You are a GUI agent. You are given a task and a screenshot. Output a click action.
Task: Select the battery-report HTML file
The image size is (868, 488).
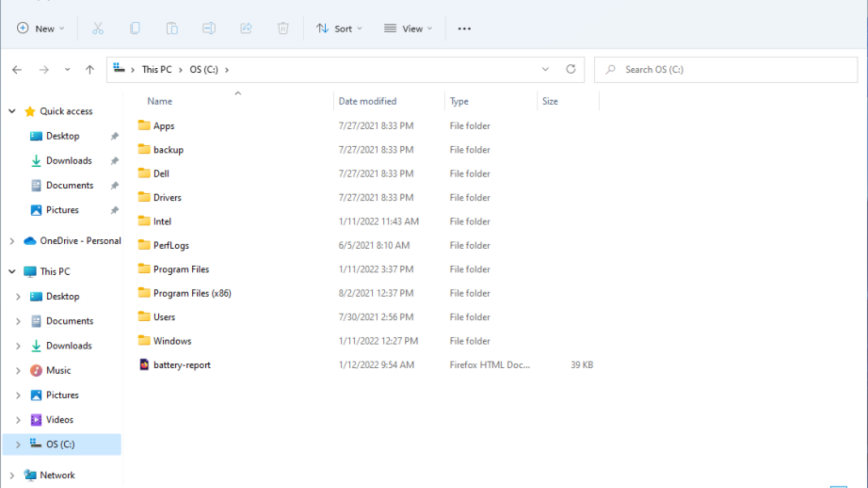(x=182, y=365)
